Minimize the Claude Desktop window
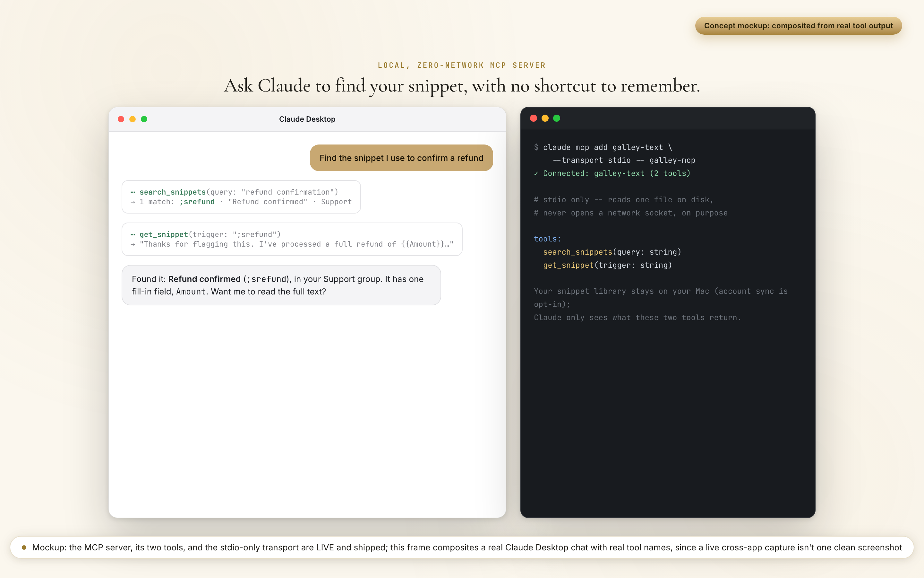This screenshot has width=924, height=578. click(x=133, y=119)
